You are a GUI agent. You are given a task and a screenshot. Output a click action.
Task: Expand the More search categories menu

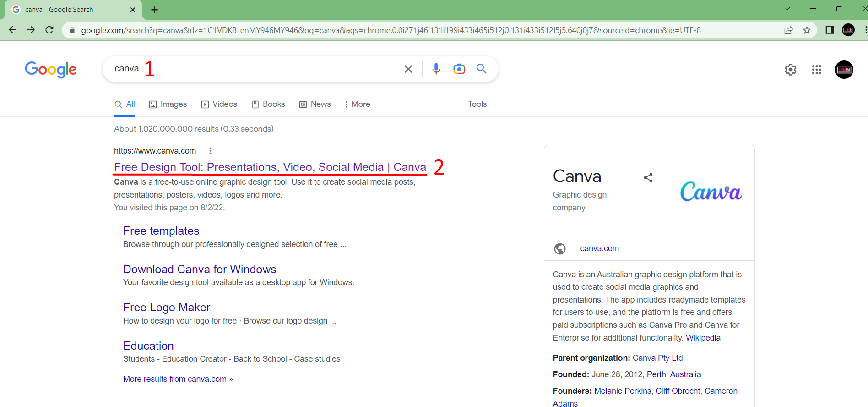click(x=358, y=104)
